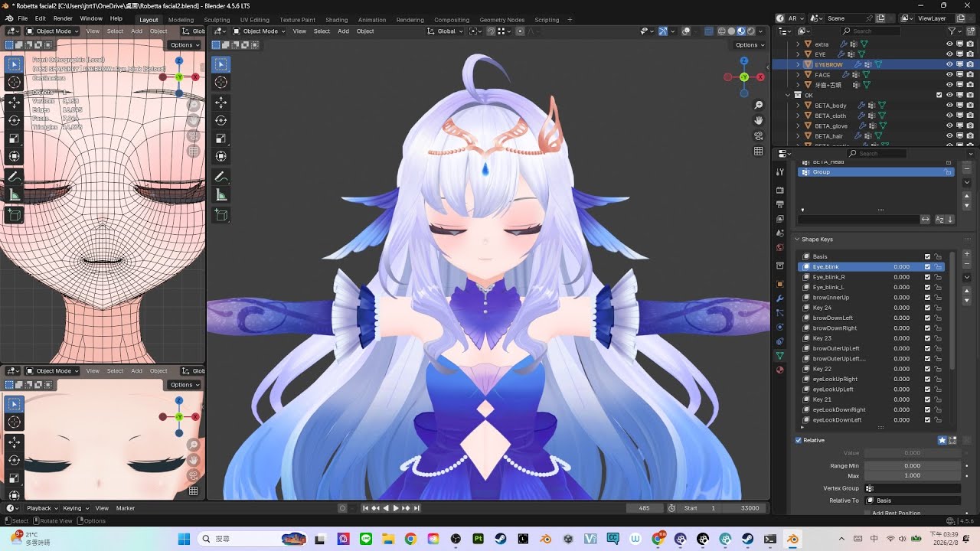This screenshot has width=980, height=551.
Task: Open the shape key specials dropdown arrow
Action: (x=966, y=277)
